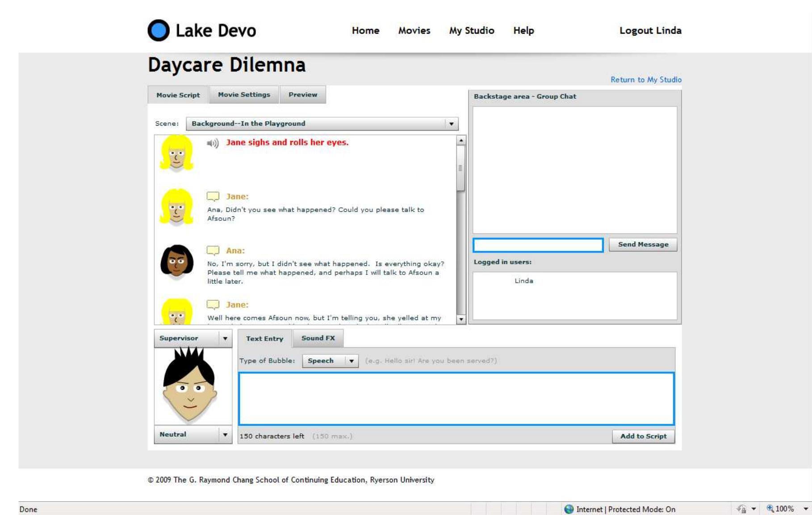Click the Lake Devo blue circle logo
Viewport: 812px width, 515px height.
pyautogui.click(x=159, y=30)
